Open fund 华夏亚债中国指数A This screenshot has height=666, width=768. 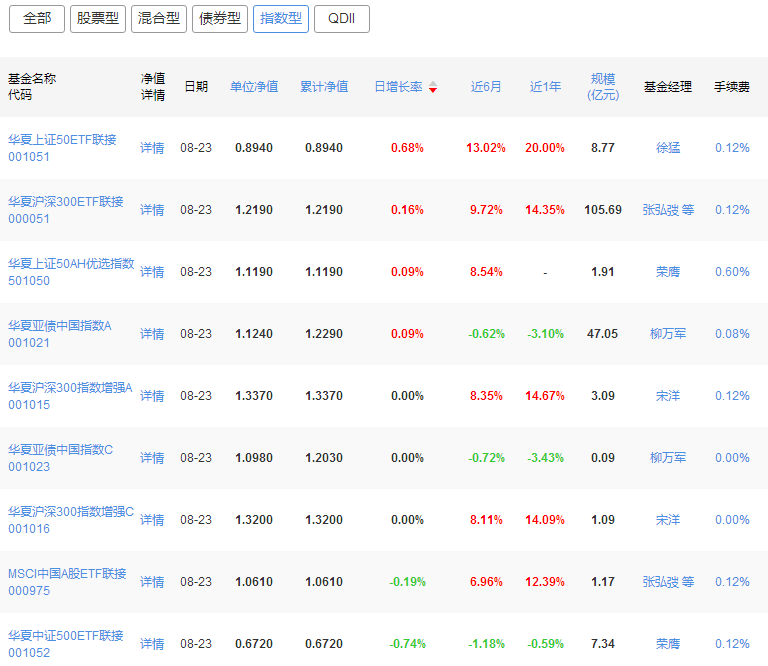click(60, 326)
